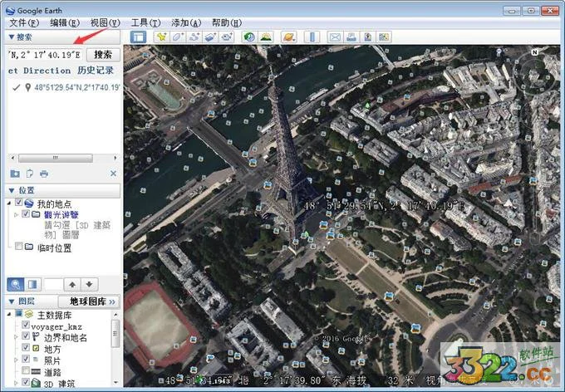This screenshot has height=392, width=565.
Task: Add a path from the toolbar
Action: point(194,37)
